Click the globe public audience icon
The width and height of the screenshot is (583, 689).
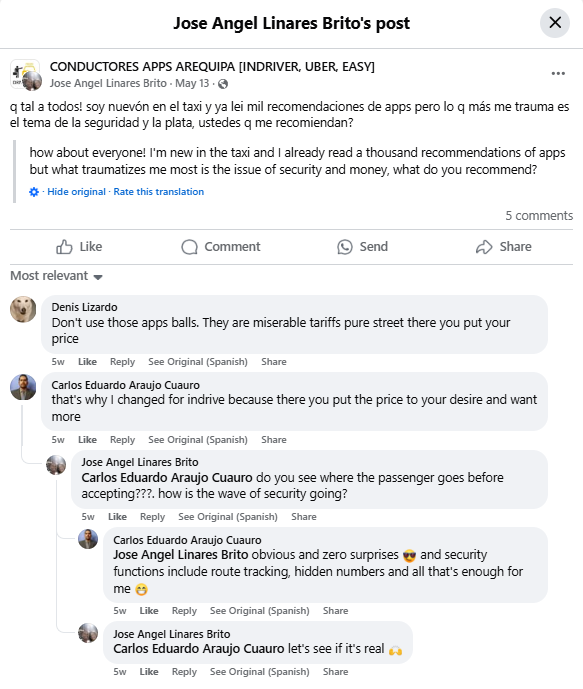pyautogui.click(x=223, y=84)
